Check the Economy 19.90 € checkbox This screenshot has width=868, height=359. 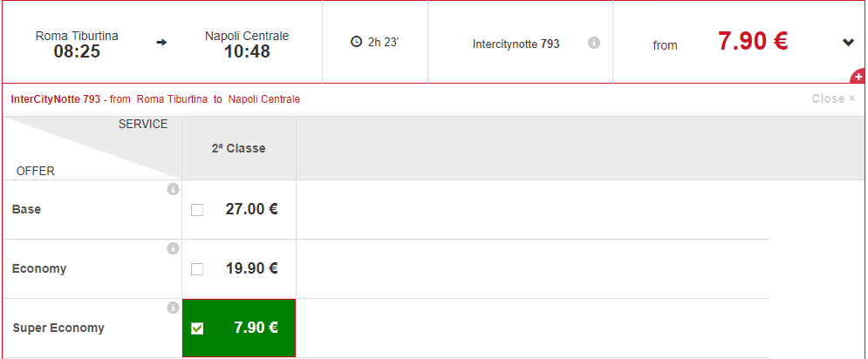tap(197, 269)
